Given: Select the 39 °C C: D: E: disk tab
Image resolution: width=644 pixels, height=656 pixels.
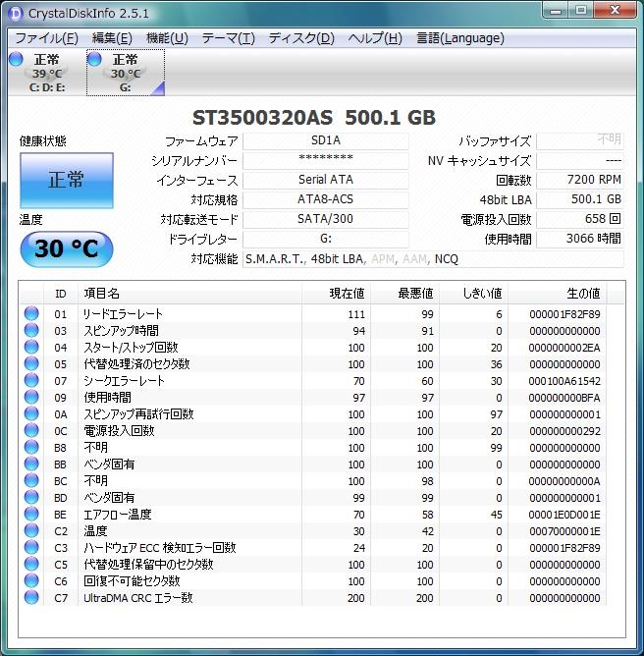Looking at the screenshot, I should (x=46, y=73).
